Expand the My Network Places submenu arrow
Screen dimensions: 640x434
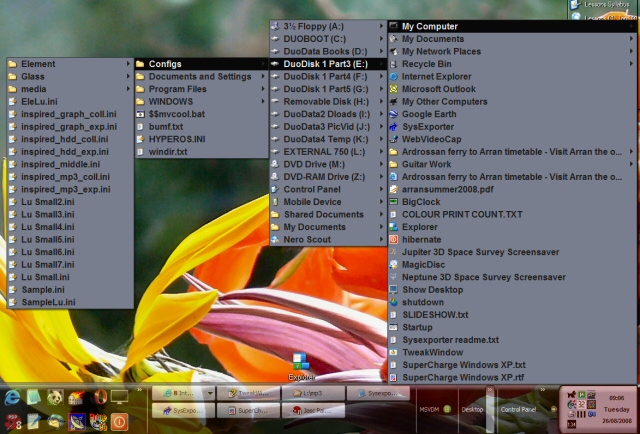tap(631, 51)
